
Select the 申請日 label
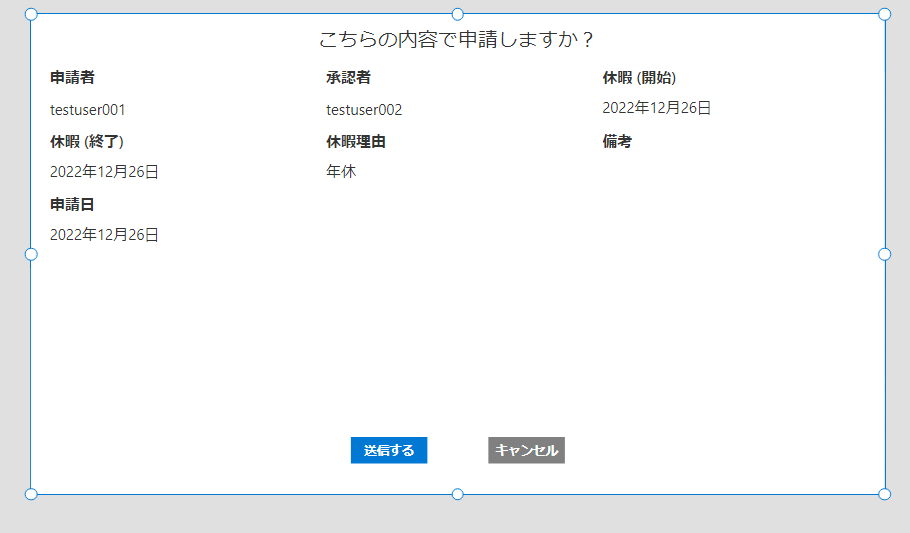coord(72,204)
